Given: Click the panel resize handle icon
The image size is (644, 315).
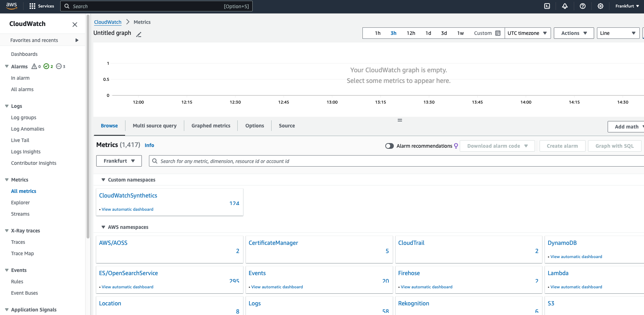Looking at the screenshot, I should click(x=400, y=120).
